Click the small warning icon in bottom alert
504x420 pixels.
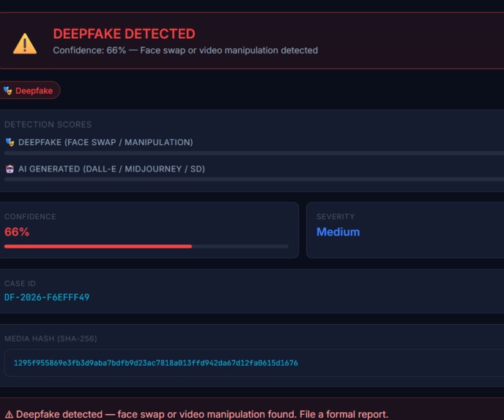click(x=9, y=415)
